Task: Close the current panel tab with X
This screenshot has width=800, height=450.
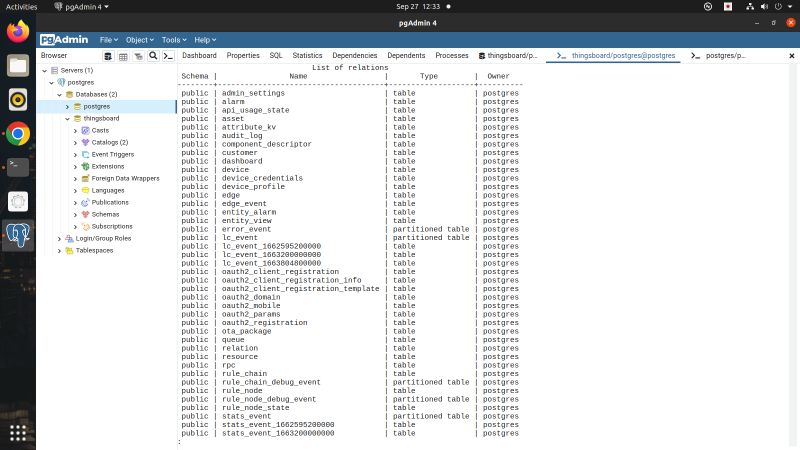Action: [x=791, y=56]
